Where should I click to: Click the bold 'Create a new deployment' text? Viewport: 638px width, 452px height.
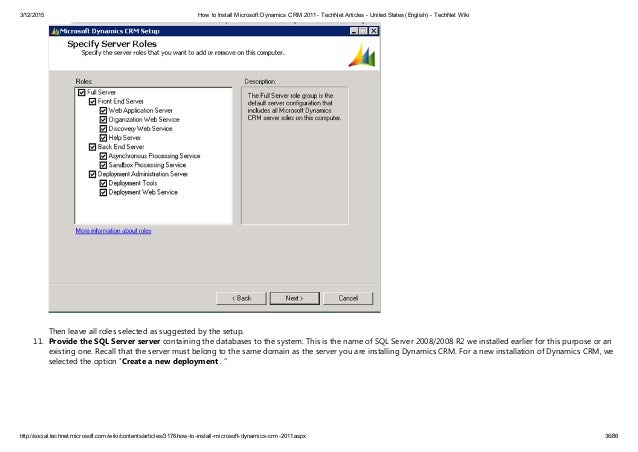[x=170, y=361]
